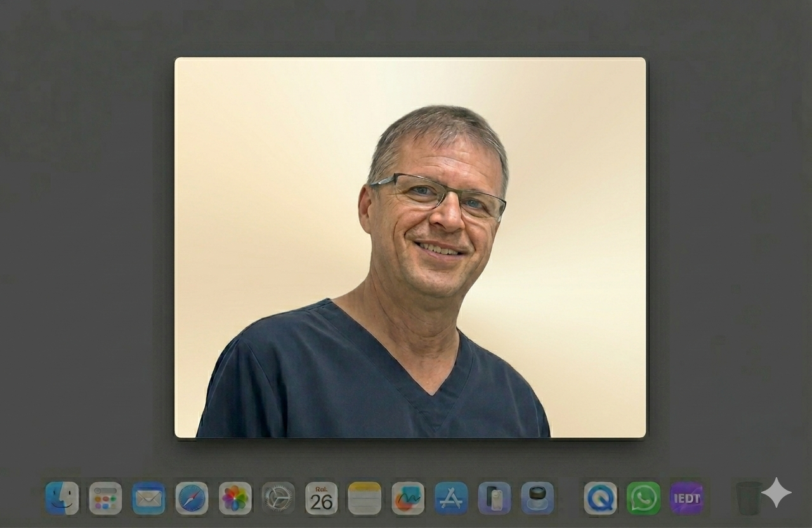Open System Settings gear icon in Dock
Viewport: 812px width, 528px height.
click(x=278, y=498)
